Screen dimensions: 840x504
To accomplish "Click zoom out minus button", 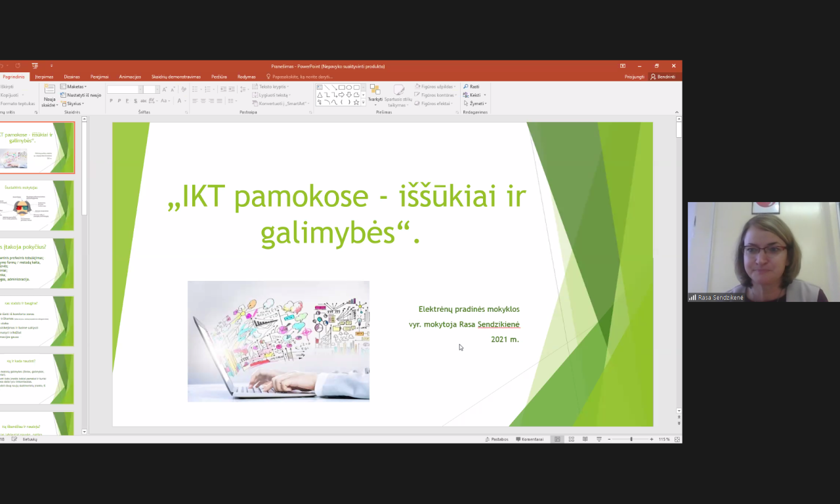I will [609, 439].
